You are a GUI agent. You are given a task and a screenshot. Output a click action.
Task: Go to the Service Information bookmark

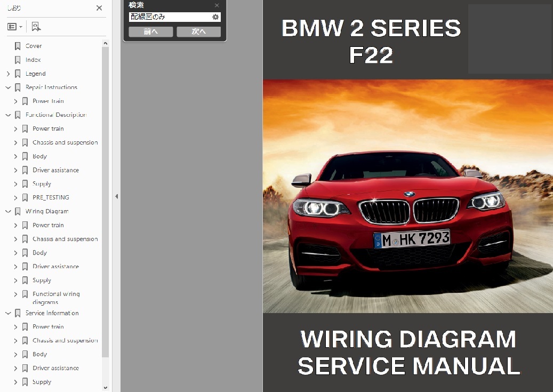pyautogui.click(x=52, y=313)
